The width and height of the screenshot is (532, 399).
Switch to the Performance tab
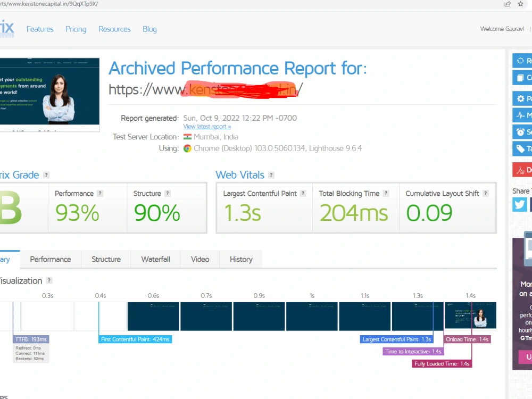coord(51,259)
